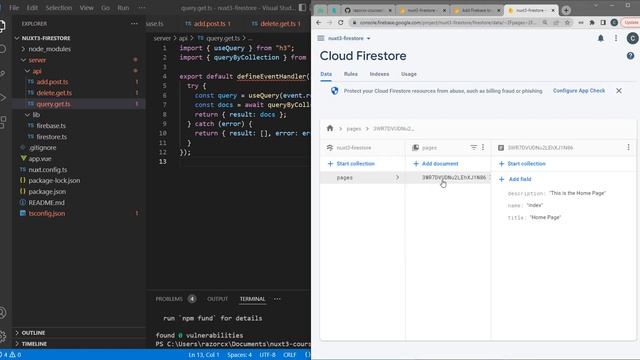Open Firebase navigation hamburger menu
The height and width of the screenshot is (360, 640).
click(321, 38)
